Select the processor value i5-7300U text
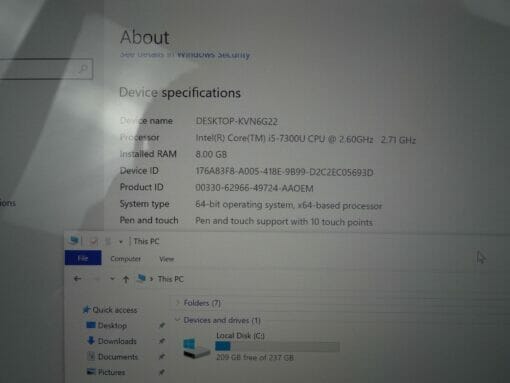Image resolution: width=510 pixels, height=383 pixels. tap(305, 139)
